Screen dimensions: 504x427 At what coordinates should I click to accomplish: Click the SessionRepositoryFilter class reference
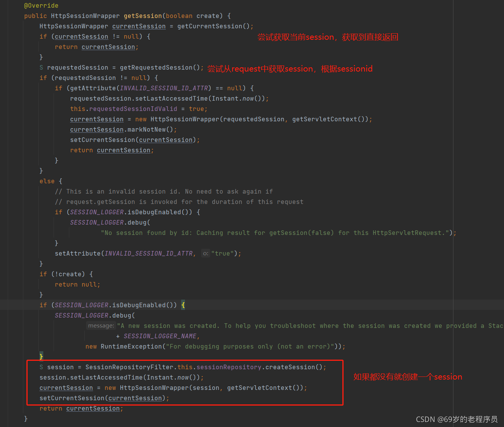pyautogui.click(x=129, y=367)
